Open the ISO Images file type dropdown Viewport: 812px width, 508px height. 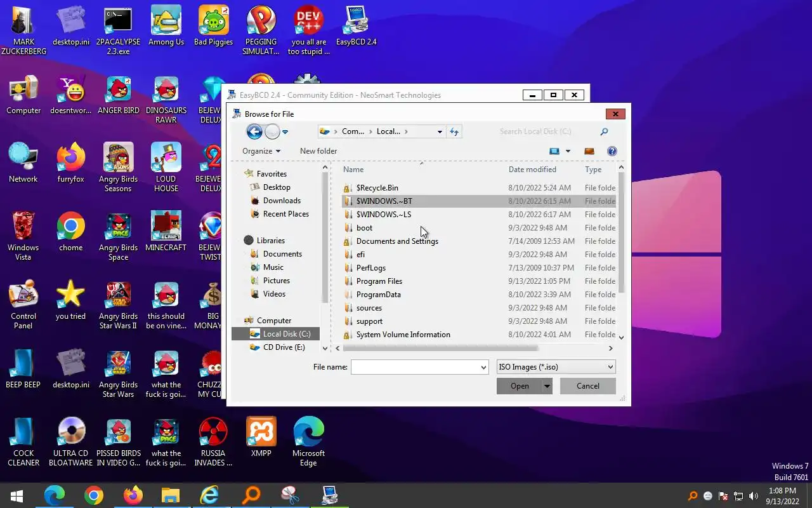556,367
